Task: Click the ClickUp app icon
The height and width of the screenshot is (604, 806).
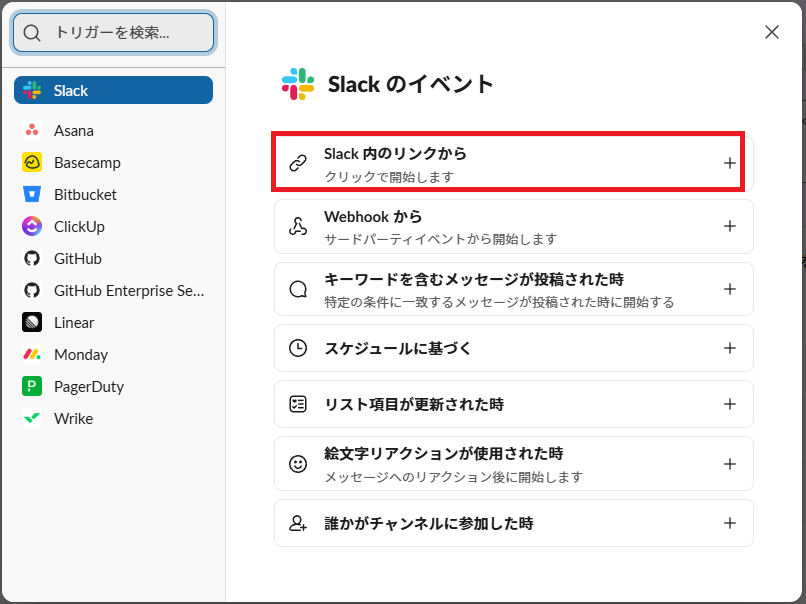Action: tap(32, 226)
